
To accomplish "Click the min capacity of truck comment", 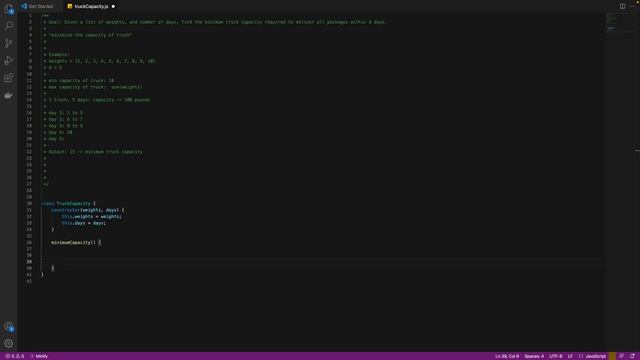I will point(78,80).
